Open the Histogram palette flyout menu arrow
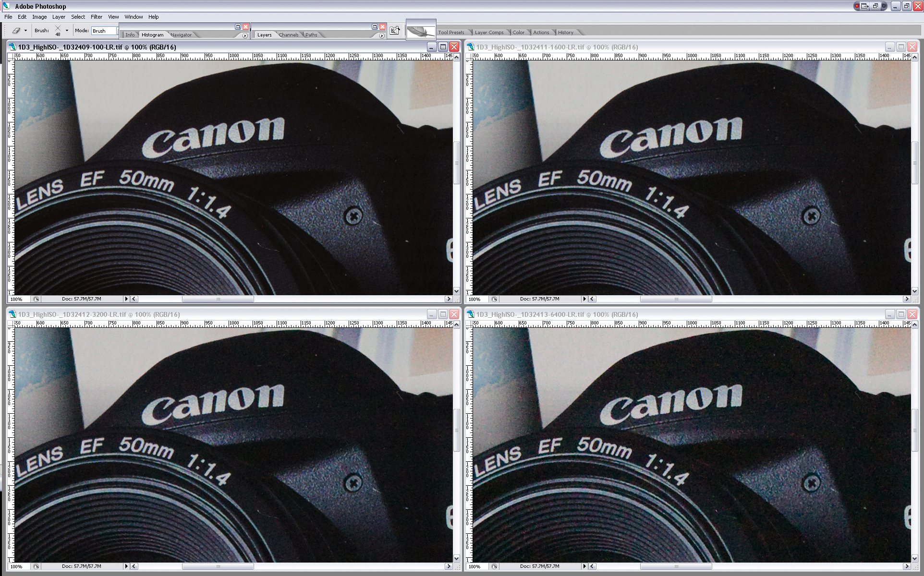 245,36
